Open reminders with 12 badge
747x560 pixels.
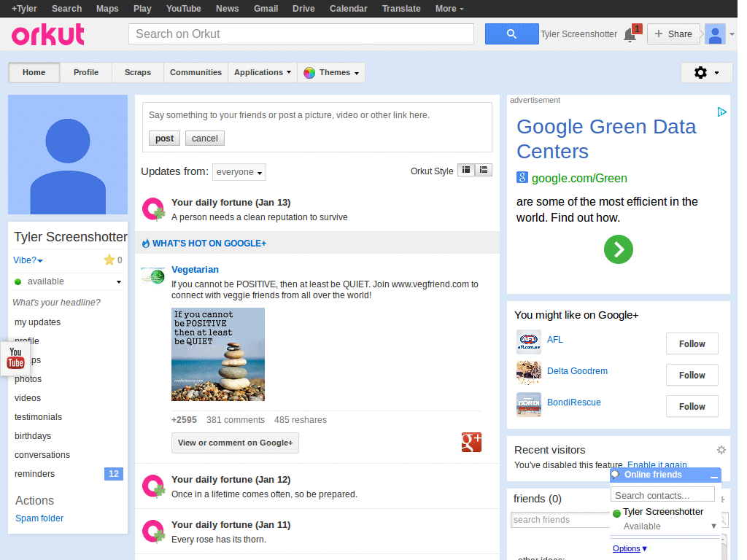pos(68,474)
